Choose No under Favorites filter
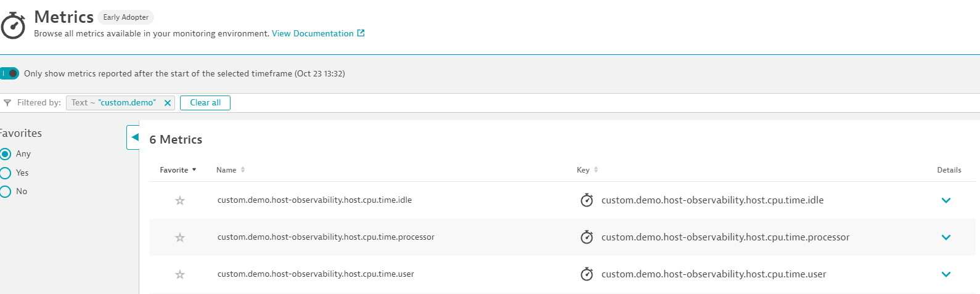980x294 pixels. pos(6,192)
